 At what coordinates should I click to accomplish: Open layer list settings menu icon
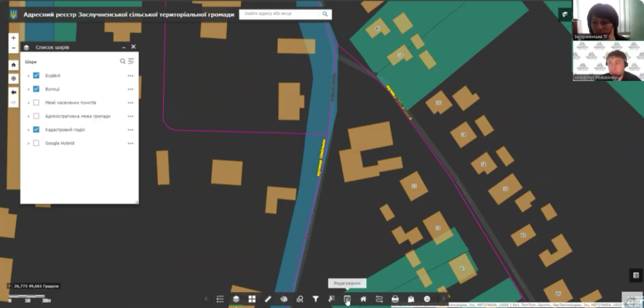click(131, 62)
